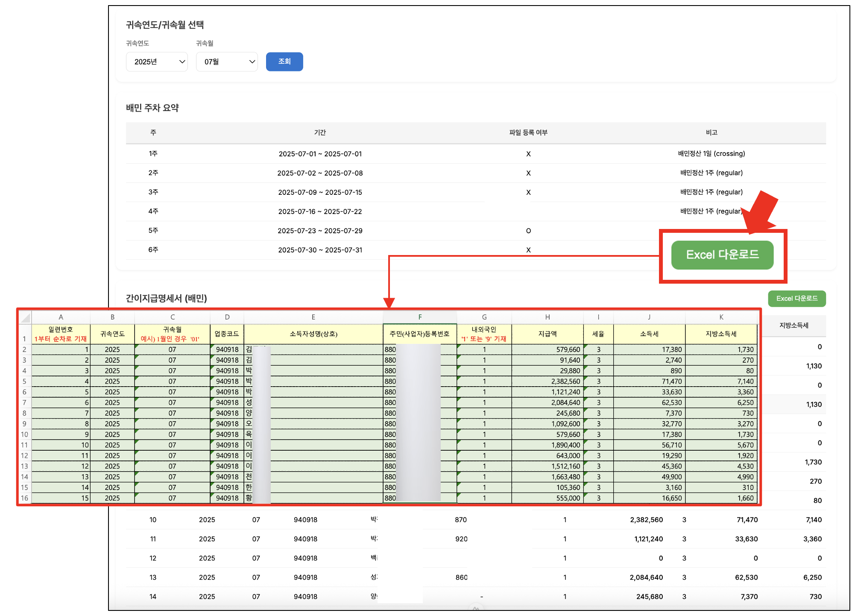This screenshot has width=855, height=616.
Task: Expand the 귀속월 07월 dropdown
Action: [x=227, y=62]
